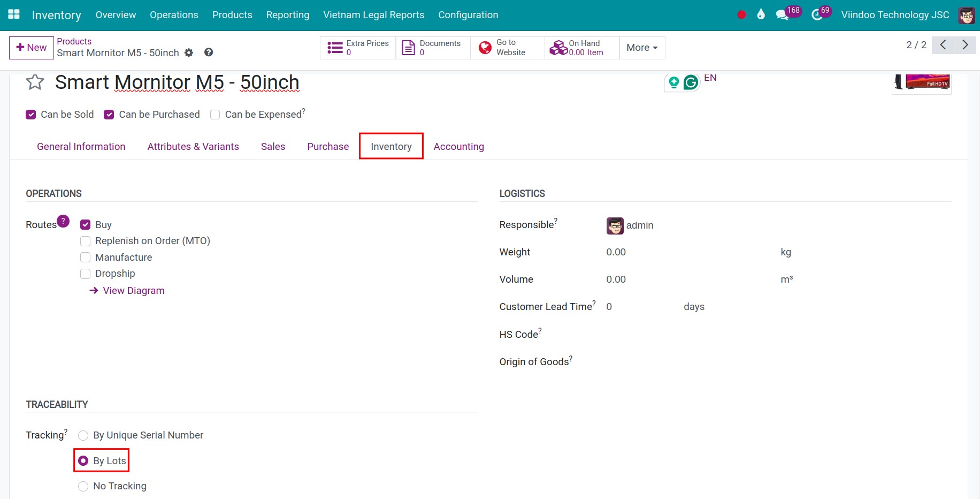The image size is (980, 499).
Task: Select No Tracking option
Action: pos(83,486)
